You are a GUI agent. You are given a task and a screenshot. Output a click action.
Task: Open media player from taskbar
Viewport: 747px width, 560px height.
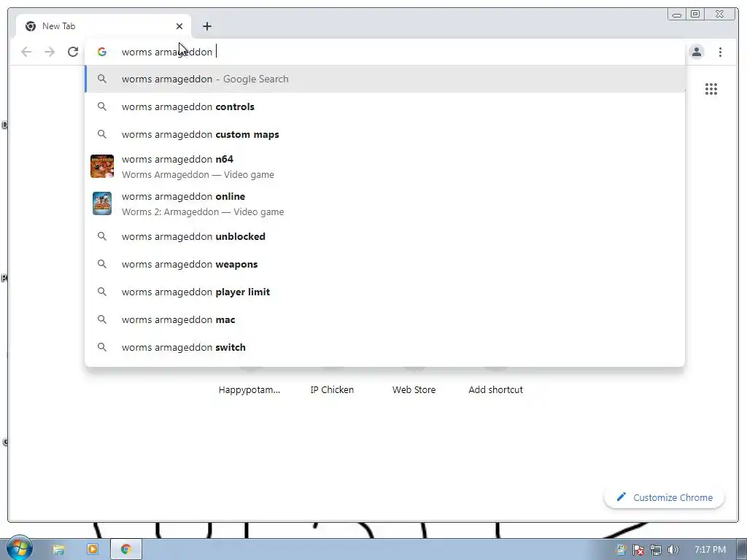pyautogui.click(x=93, y=550)
